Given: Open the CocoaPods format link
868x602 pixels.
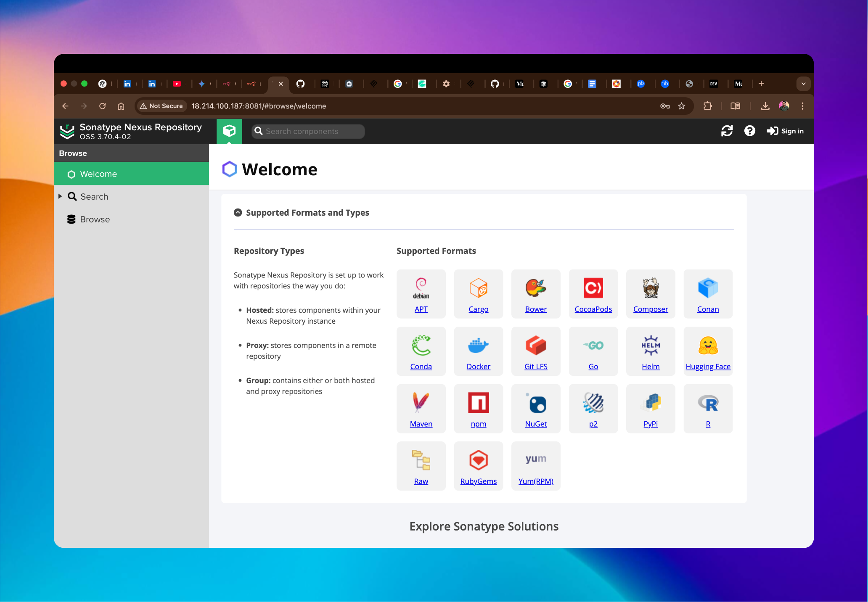Looking at the screenshot, I should [x=593, y=309].
